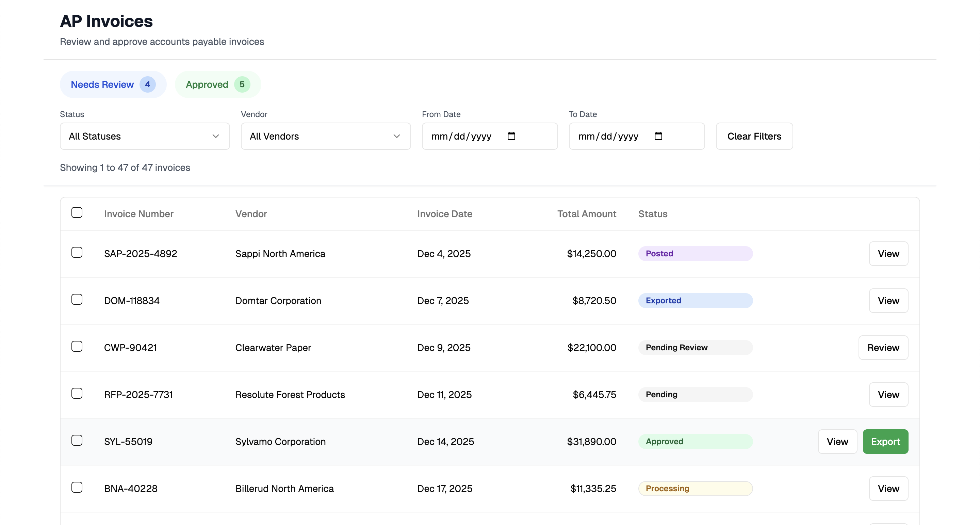The image size is (980, 525).
Task: Select the Needs Review filter pill
Action: (x=113, y=84)
